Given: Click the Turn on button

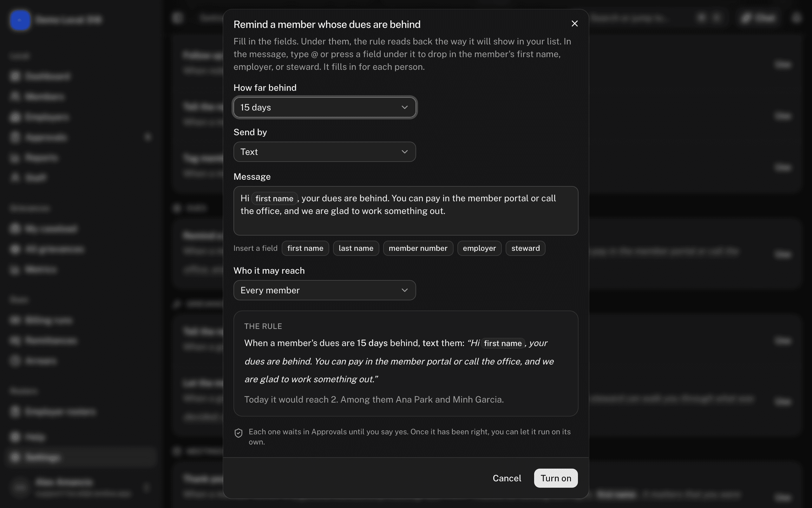Looking at the screenshot, I should (x=556, y=478).
